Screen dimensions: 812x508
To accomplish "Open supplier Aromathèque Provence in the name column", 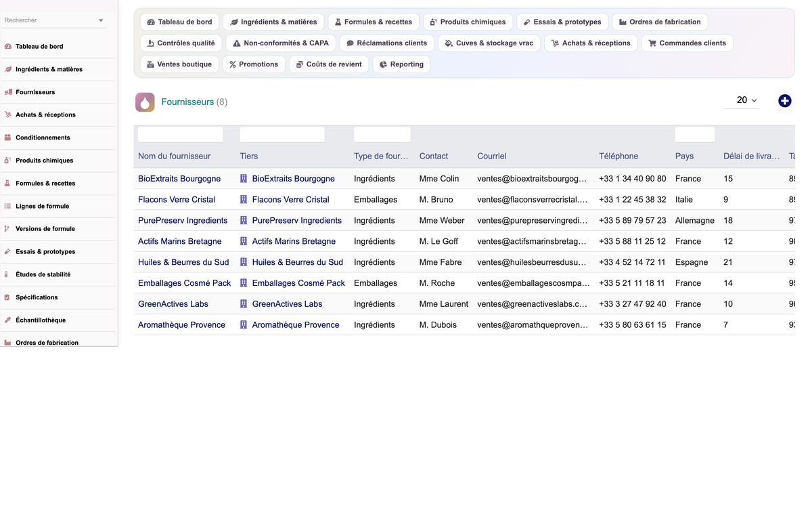I will pyautogui.click(x=181, y=325).
